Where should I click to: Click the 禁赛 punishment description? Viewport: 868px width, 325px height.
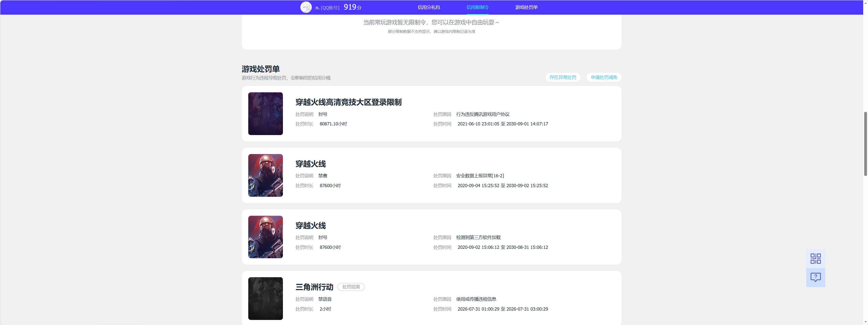[x=323, y=176]
